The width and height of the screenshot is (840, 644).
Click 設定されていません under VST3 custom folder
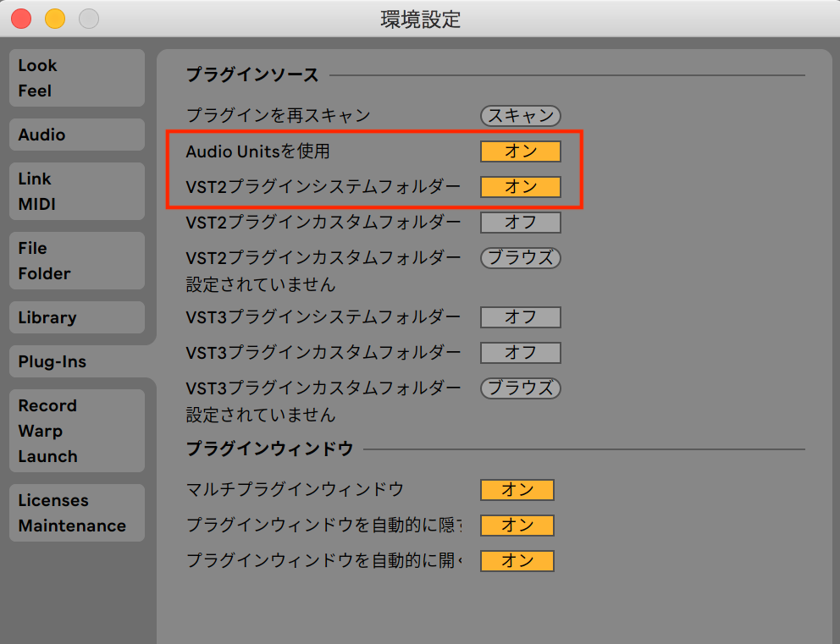click(260, 415)
